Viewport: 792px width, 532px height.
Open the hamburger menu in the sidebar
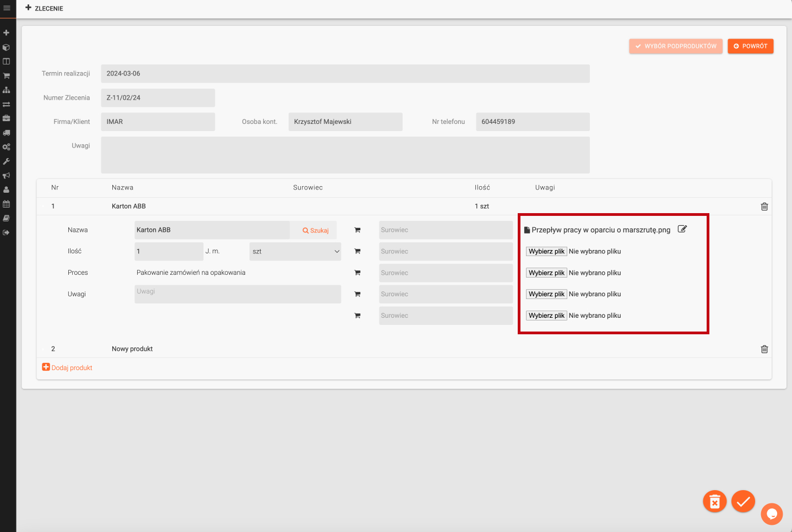[x=7, y=8]
